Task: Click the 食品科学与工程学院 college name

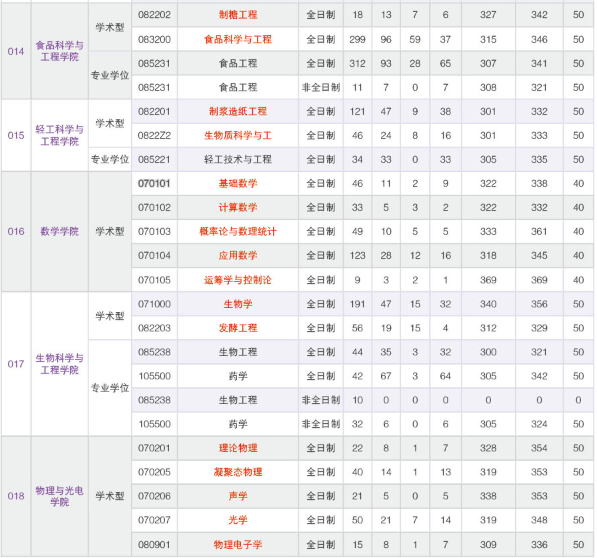Action: tap(60, 51)
